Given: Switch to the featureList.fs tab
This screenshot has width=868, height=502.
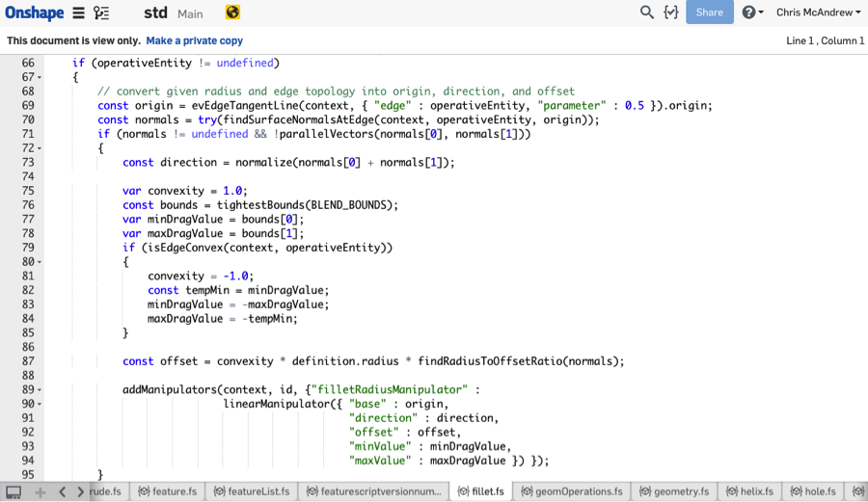Looking at the screenshot, I should [x=252, y=491].
